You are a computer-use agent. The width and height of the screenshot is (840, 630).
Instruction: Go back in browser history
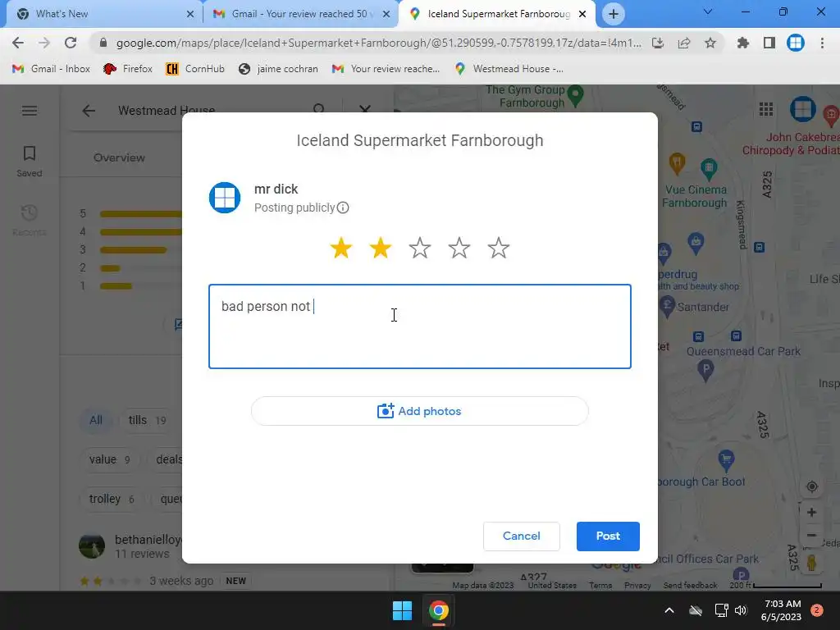[18, 43]
